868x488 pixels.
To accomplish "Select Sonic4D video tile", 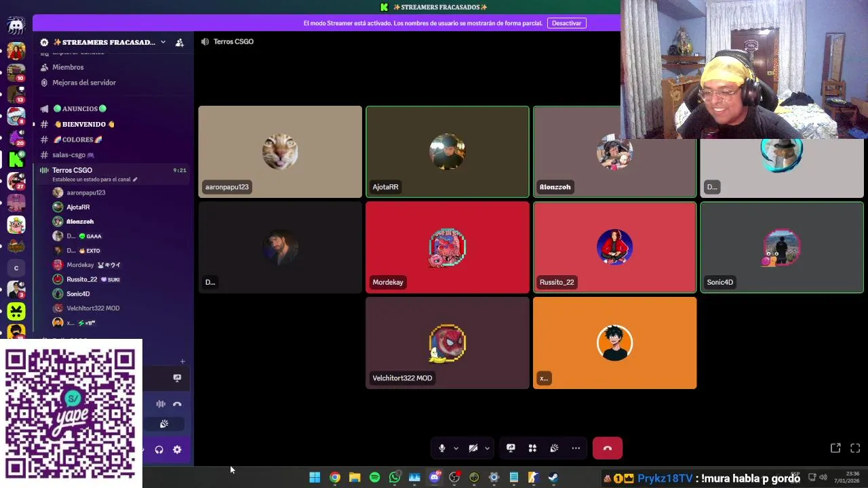I will [x=782, y=247].
